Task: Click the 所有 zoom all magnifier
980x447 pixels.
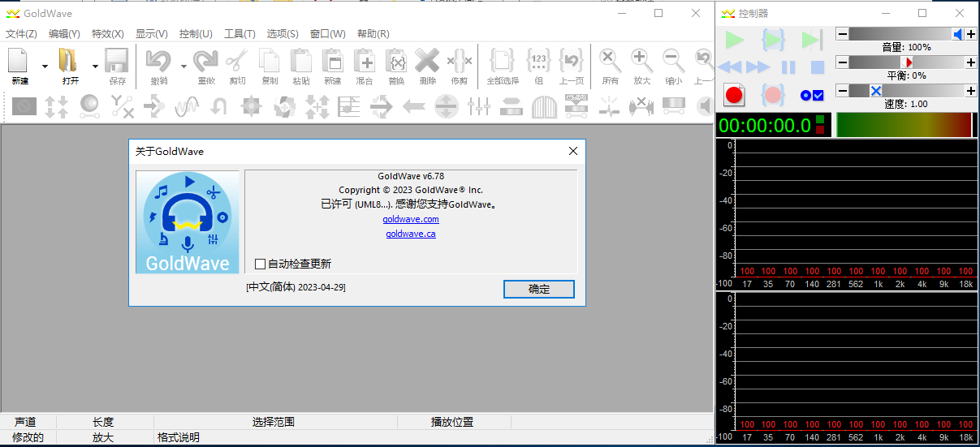Action: 610,62
